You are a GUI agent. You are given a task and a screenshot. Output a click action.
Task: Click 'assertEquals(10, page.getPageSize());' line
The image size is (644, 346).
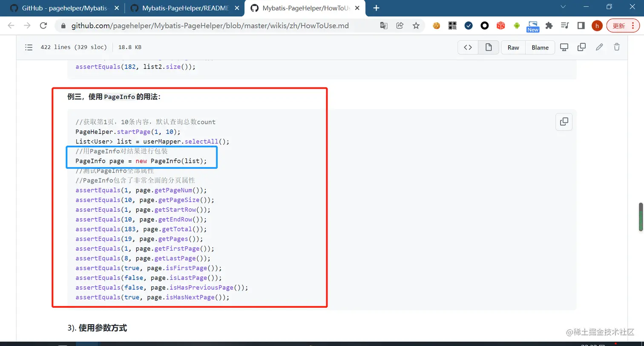(145, 200)
